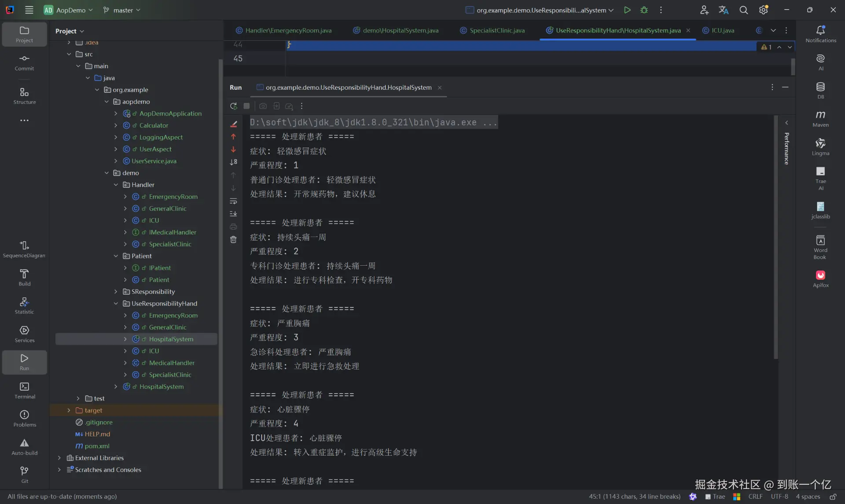Toggle soft-wrap in console output
The height and width of the screenshot is (504, 845).
click(233, 201)
